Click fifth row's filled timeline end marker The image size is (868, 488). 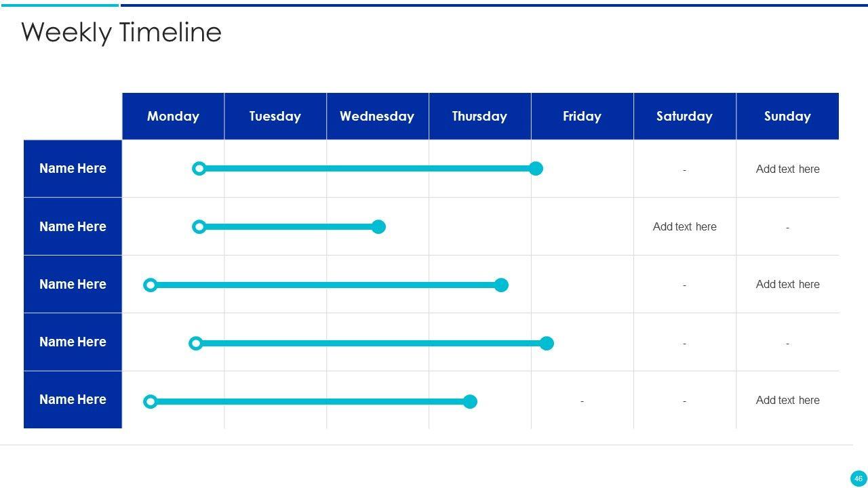click(x=470, y=402)
